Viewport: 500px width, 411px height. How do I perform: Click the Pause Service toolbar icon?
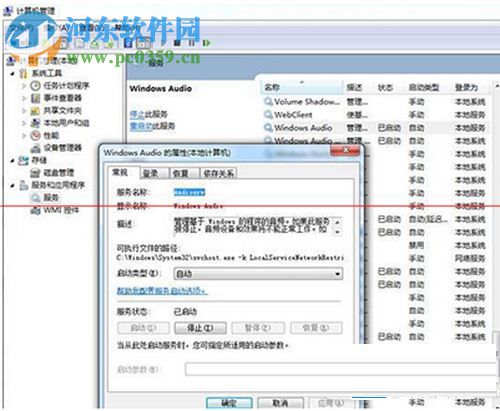click(192, 43)
